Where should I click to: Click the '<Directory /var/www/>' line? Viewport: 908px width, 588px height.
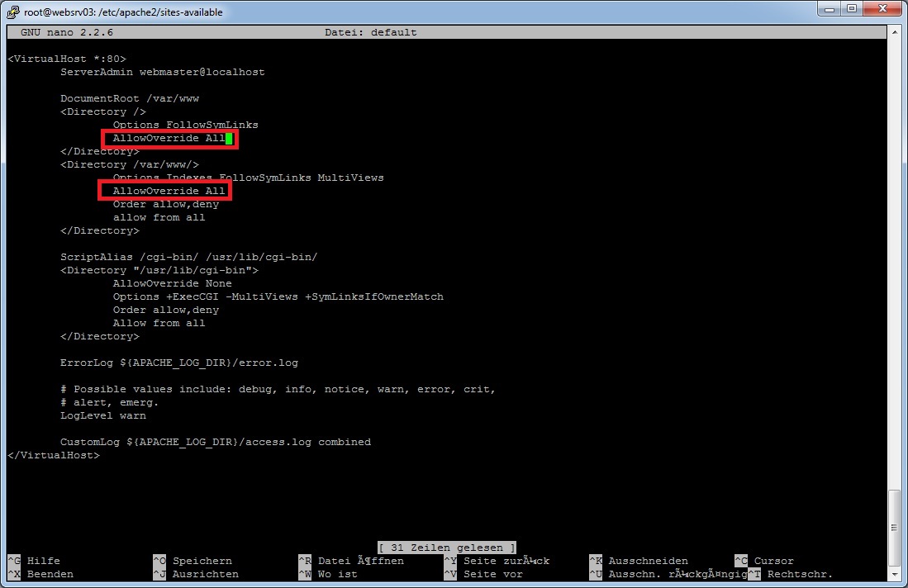130,164
